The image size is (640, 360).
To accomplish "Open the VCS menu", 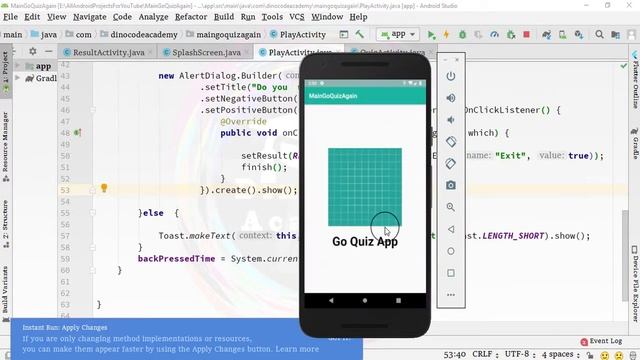I will (x=297, y=17).
